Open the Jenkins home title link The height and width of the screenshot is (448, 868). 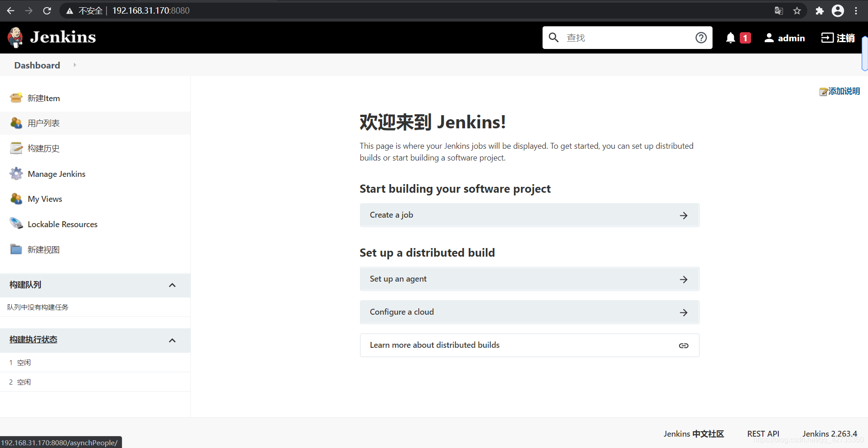coord(63,37)
